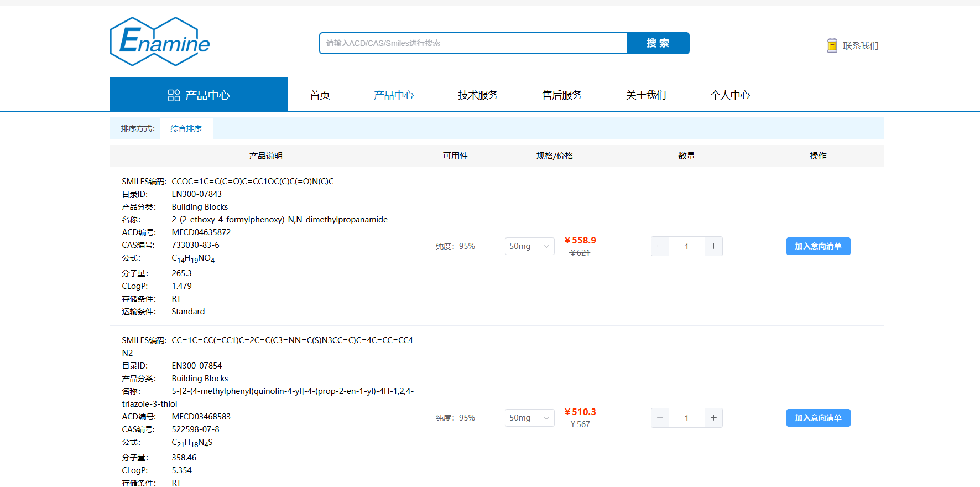
Task: Click the contact us phone icon
Action: click(832, 45)
